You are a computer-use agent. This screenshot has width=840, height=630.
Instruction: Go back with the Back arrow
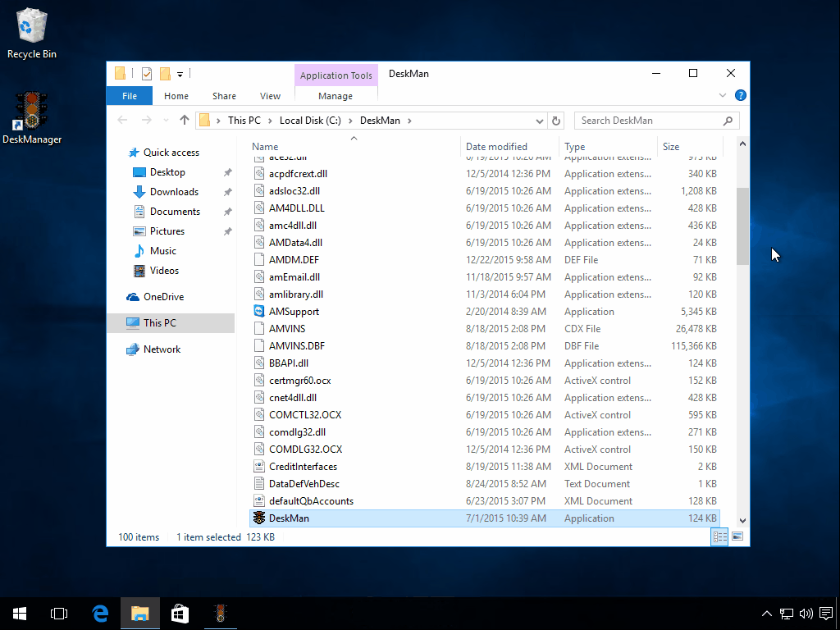click(x=123, y=120)
